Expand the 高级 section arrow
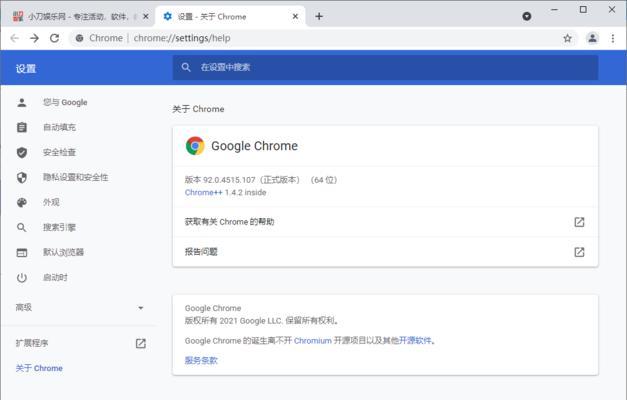This screenshot has height=400, width=627. tap(141, 308)
